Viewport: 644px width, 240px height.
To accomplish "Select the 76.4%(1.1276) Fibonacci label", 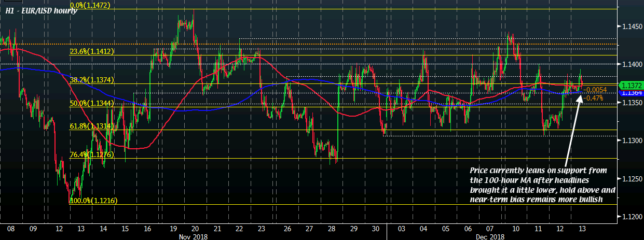I will tap(91, 154).
